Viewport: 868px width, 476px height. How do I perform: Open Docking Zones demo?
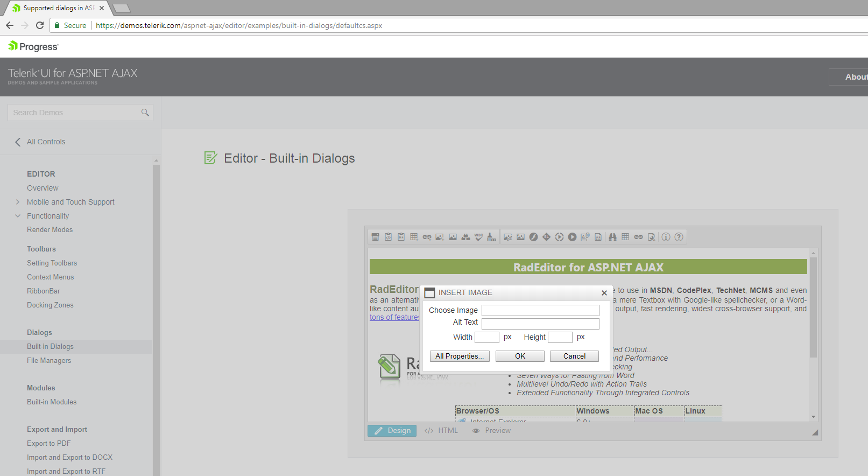50,305
